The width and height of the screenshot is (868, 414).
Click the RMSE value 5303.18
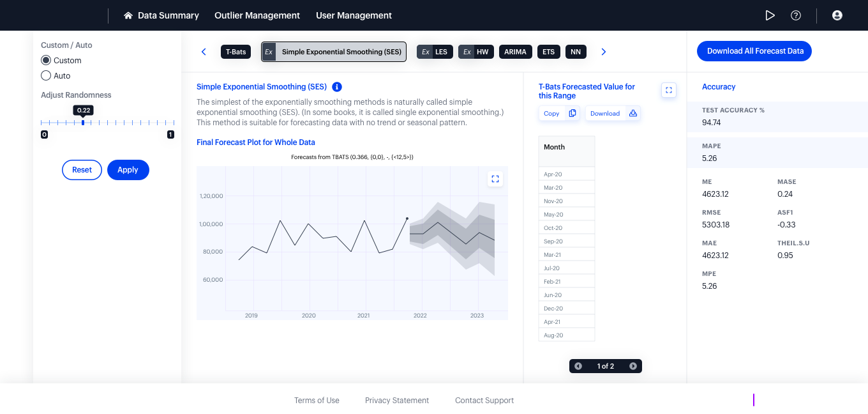pos(715,225)
